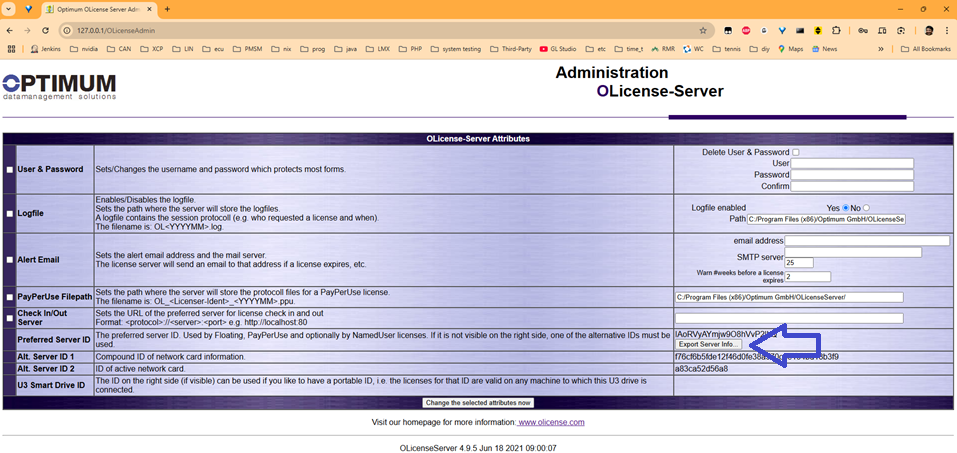Open the Chrome profile avatar
This screenshot has width=957, height=453.
[x=927, y=30]
